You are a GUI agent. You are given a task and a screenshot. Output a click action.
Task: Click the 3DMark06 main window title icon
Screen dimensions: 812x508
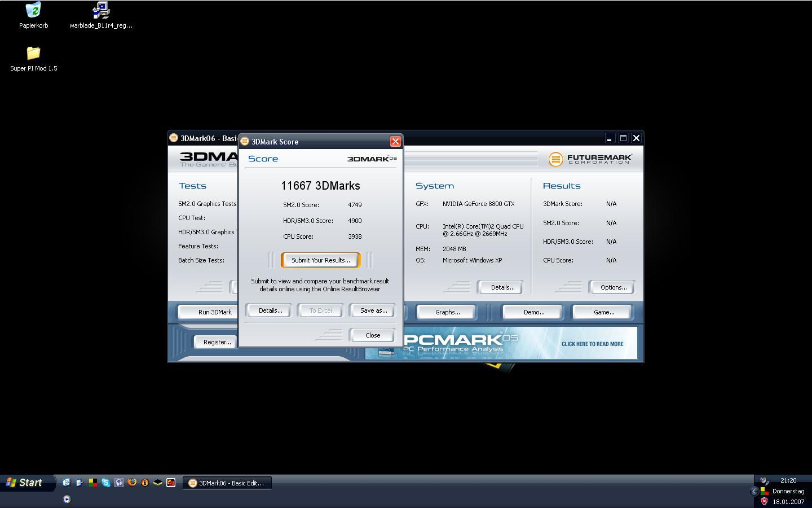[174, 138]
